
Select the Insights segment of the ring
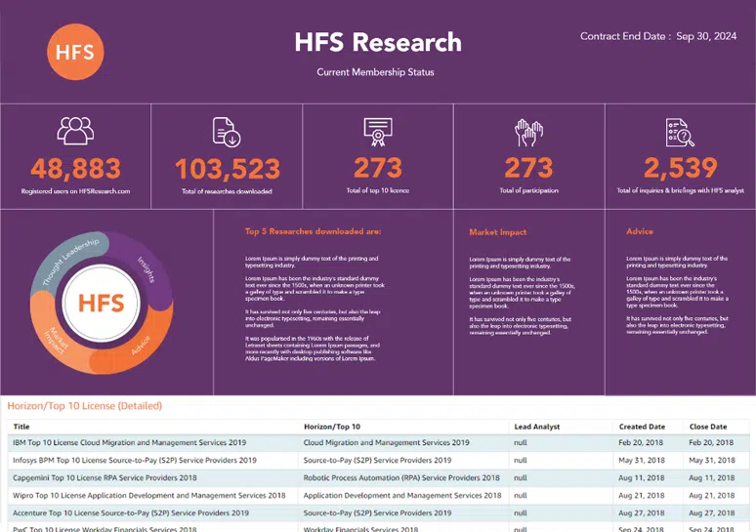(x=145, y=267)
